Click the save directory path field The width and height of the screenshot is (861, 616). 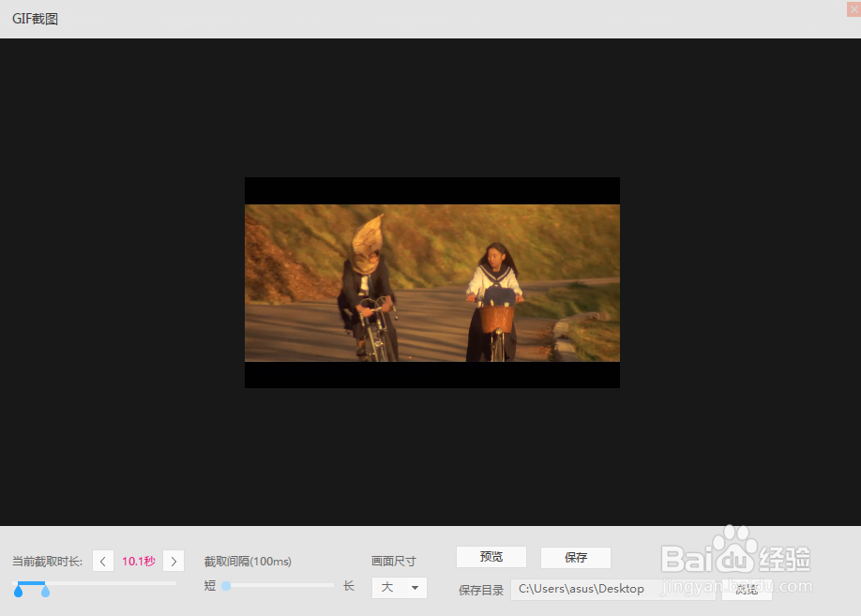pyautogui.click(x=612, y=589)
